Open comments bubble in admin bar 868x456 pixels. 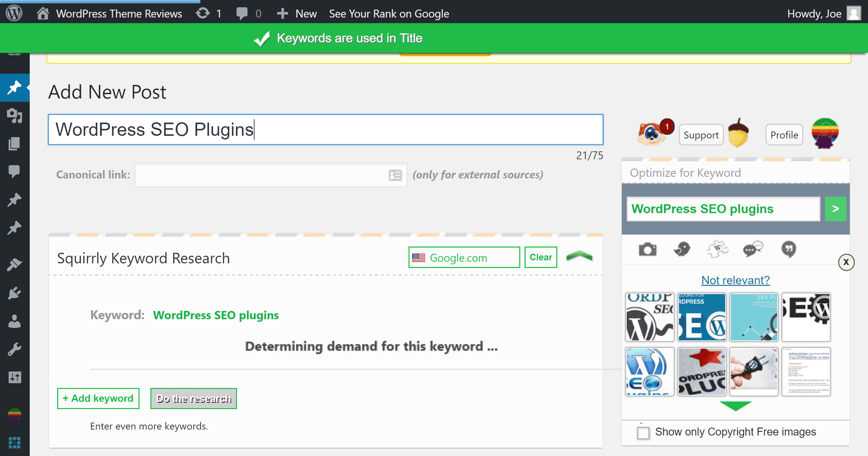coord(249,13)
